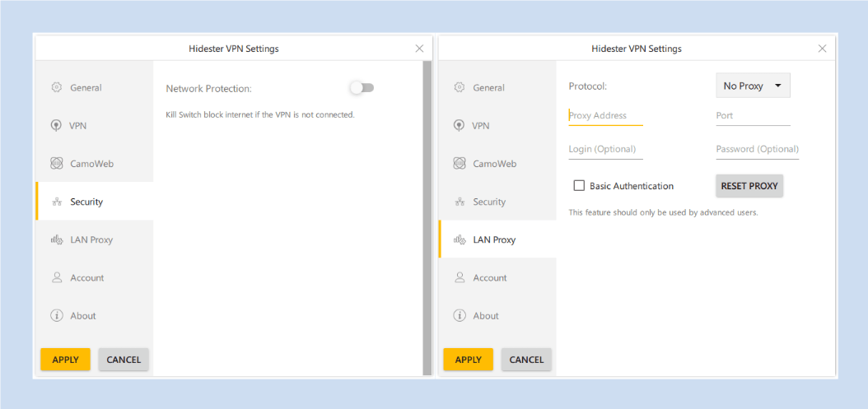The height and width of the screenshot is (409, 868).
Task: Click the Security window's vertical scrollbar
Action: 427,218
